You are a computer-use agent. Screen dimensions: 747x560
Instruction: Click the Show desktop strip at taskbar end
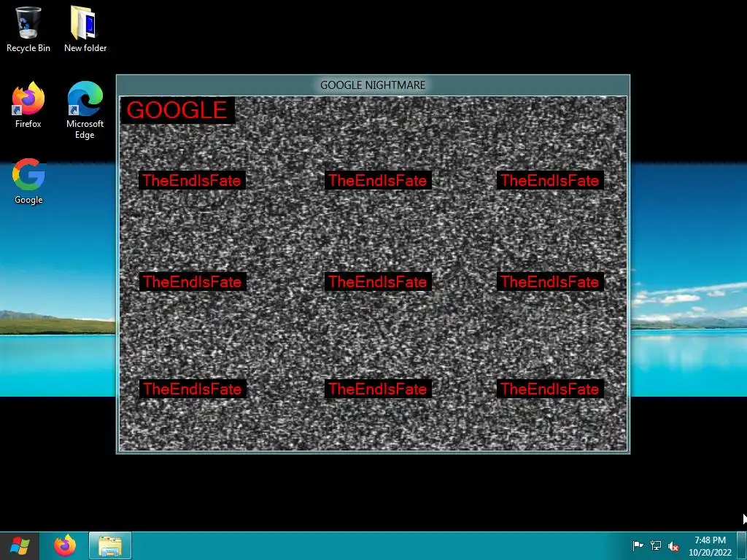[x=742, y=545]
